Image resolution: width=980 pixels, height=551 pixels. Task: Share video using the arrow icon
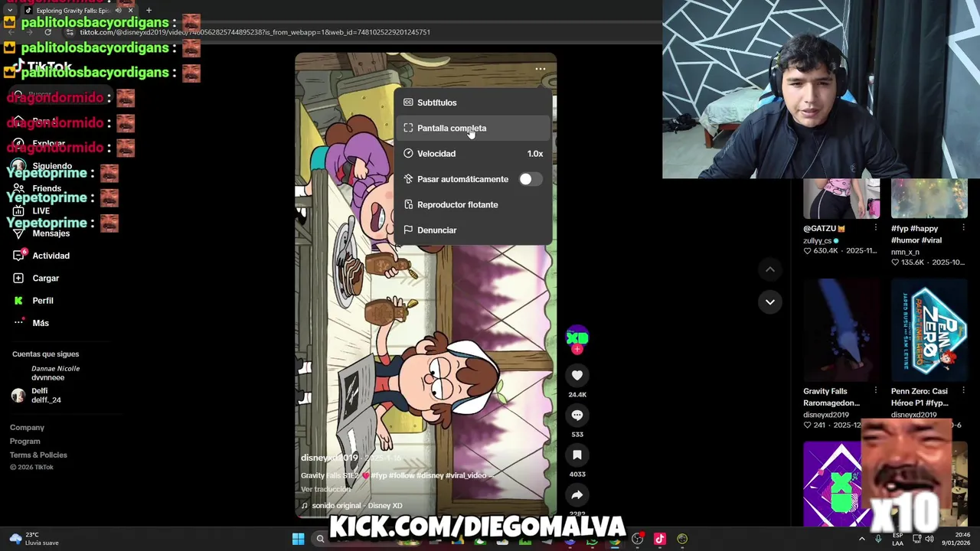(577, 494)
